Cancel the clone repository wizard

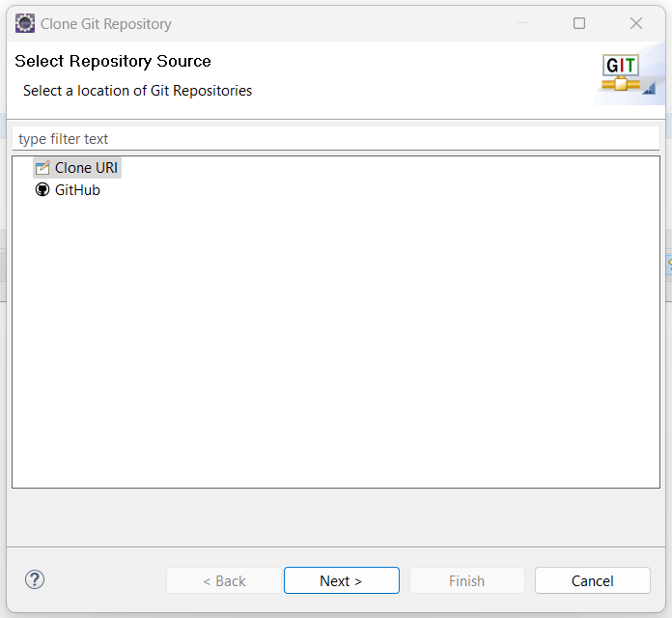tap(592, 580)
